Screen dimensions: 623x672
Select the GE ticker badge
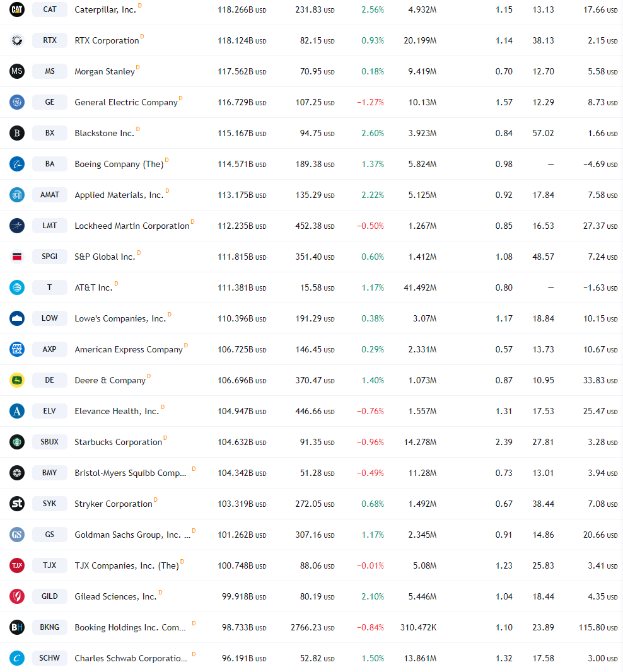pos(50,102)
